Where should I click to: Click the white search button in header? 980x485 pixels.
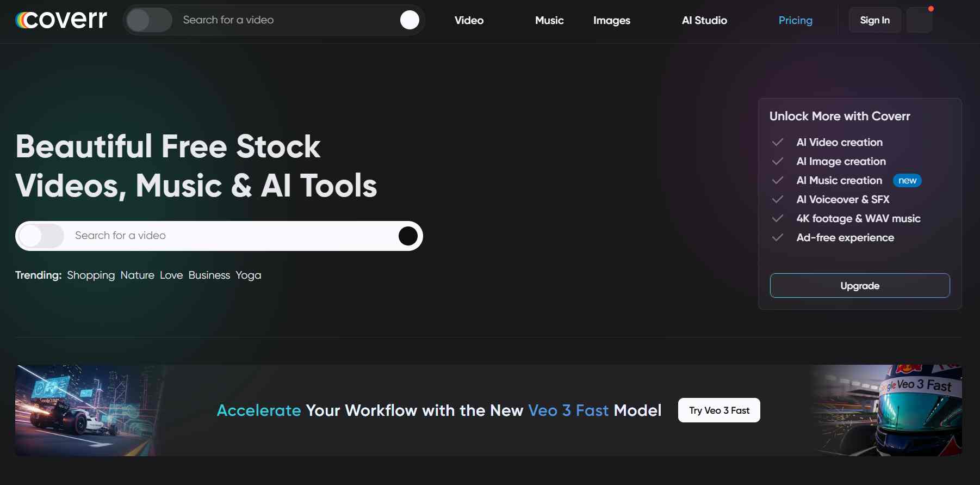pyautogui.click(x=410, y=20)
